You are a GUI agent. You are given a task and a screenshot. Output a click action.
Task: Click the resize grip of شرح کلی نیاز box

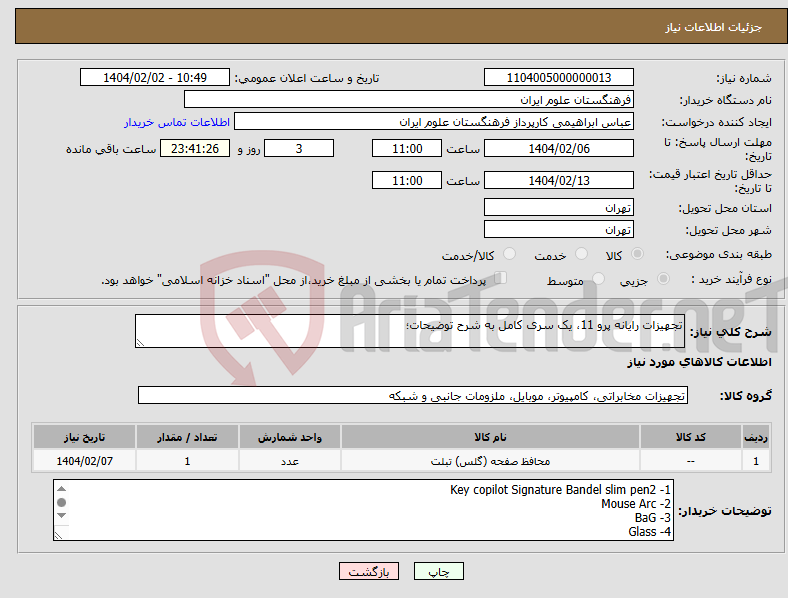pos(140,343)
